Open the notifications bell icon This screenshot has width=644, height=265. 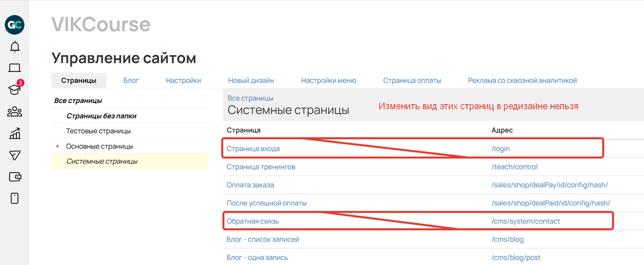pos(14,47)
